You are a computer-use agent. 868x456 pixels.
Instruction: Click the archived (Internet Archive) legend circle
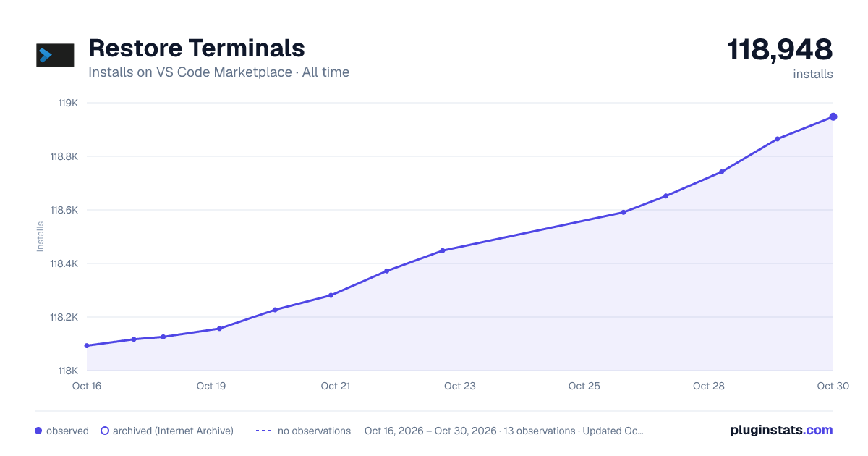[105, 431]
